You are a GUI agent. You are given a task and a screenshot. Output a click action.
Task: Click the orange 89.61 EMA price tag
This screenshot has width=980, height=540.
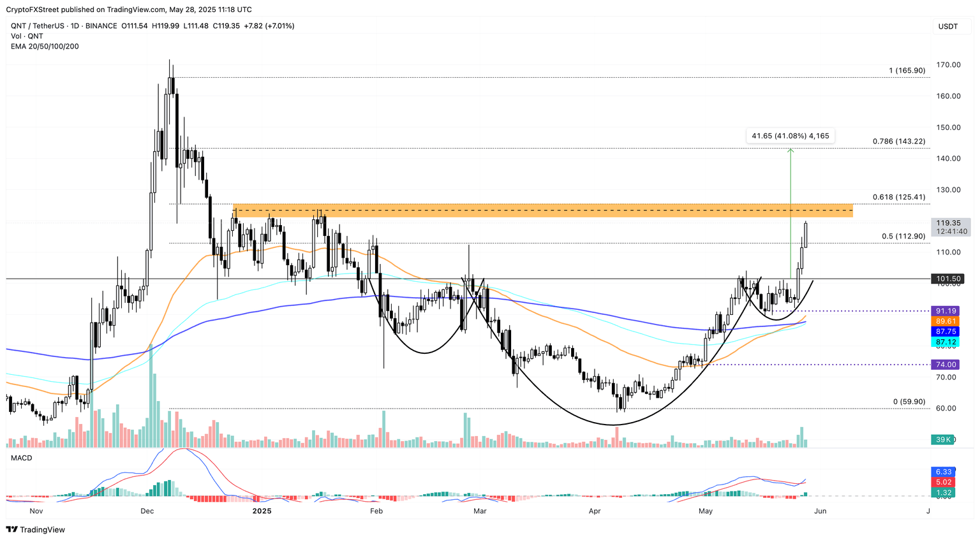coord(946,321)
